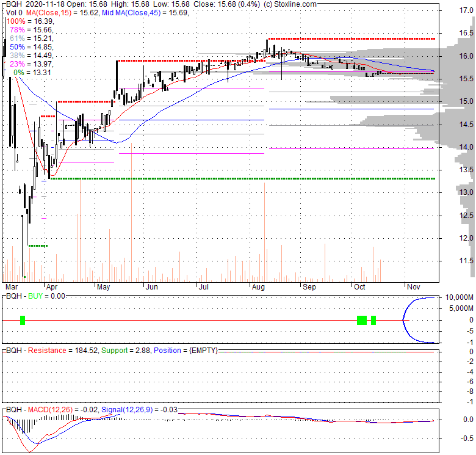Click the Aug label on time axis
476x455 pixels.
tap(258, 287)
